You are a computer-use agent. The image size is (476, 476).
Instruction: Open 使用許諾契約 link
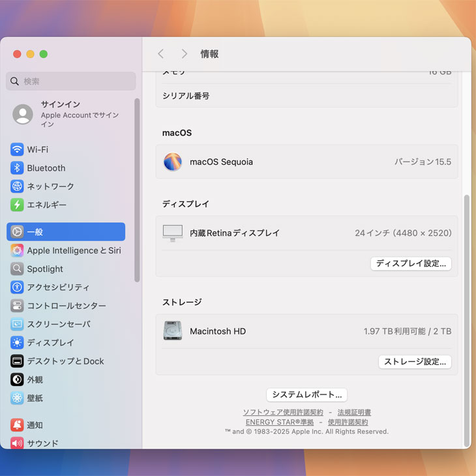point(348,422)
